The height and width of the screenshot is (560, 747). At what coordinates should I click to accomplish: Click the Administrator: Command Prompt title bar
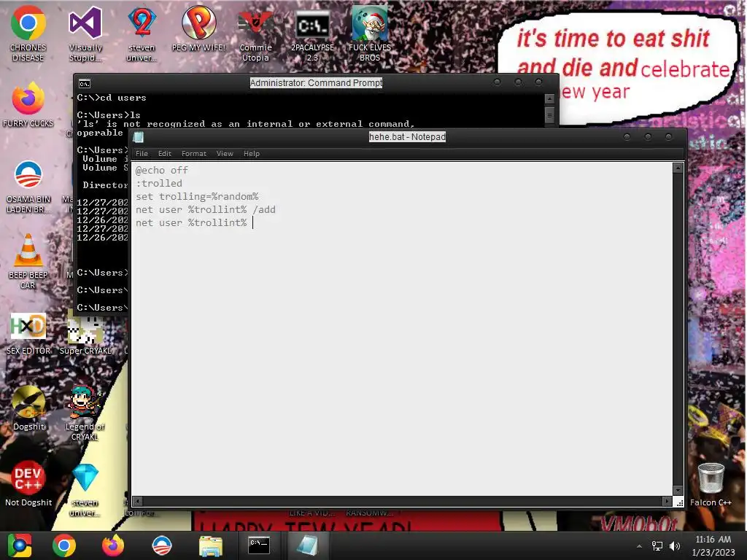tap(316, 83)
